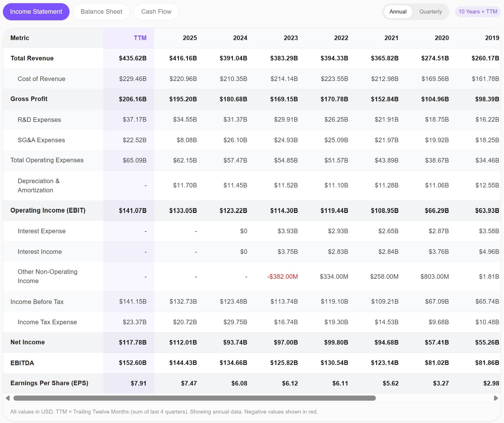Click the right scroll arrow icon

point(496,398)
